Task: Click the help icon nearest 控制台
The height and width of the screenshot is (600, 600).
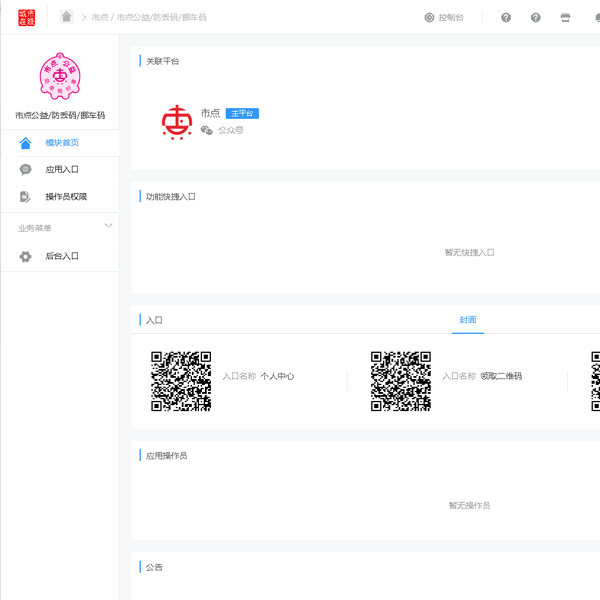Action: coord(506,17)
